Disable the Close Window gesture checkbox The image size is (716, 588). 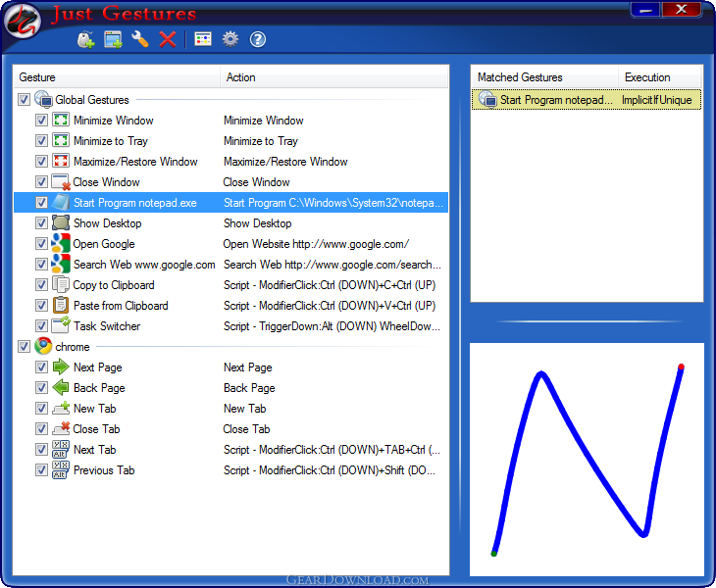[41, 181]
